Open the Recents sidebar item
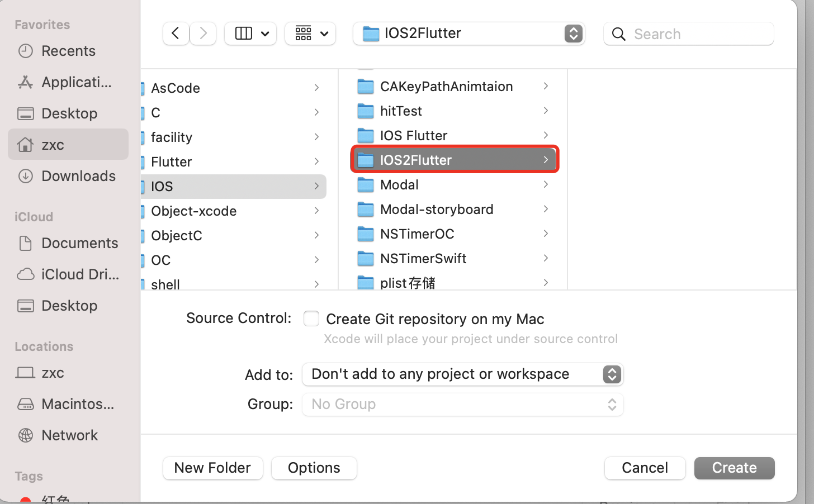The image size is (814, 504). pos(68,51)
